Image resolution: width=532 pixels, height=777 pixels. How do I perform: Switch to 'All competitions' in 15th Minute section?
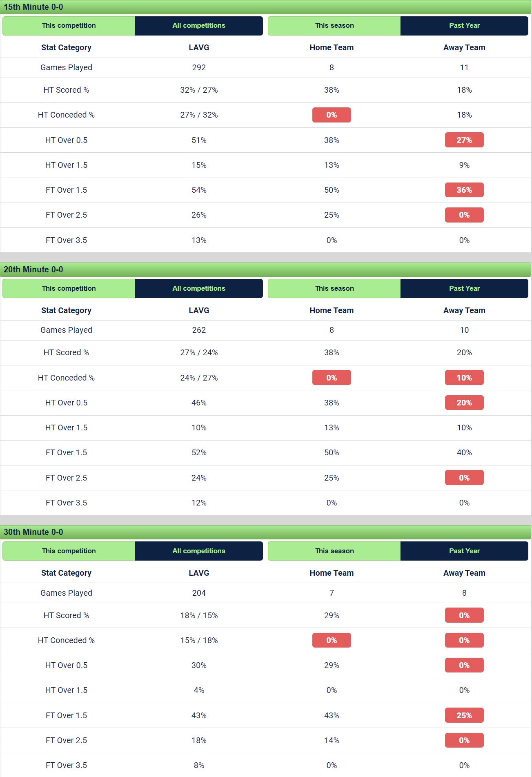pyautogui.click(x=199, y=26)
